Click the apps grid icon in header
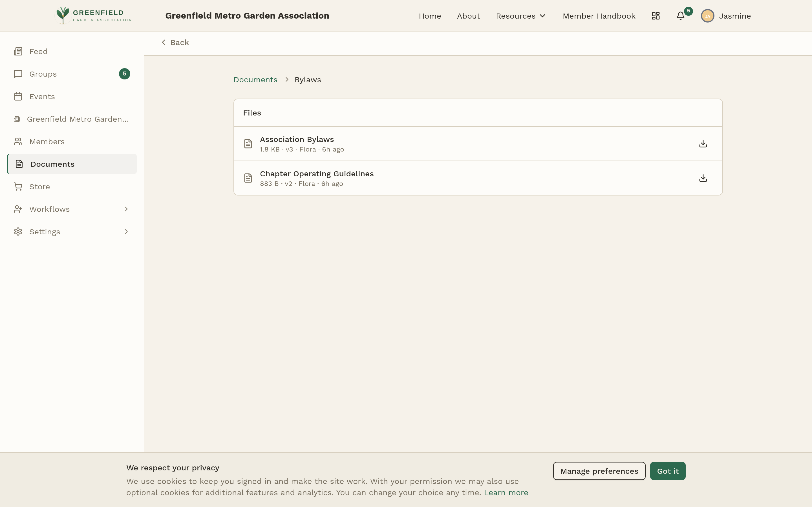The image size is (812, 507). 655,15
